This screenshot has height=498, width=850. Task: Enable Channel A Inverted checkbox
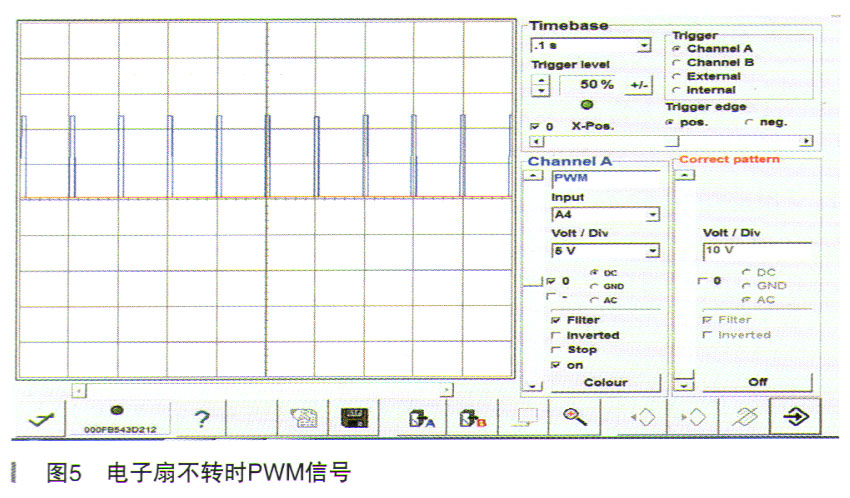click(x=556, y=335)
